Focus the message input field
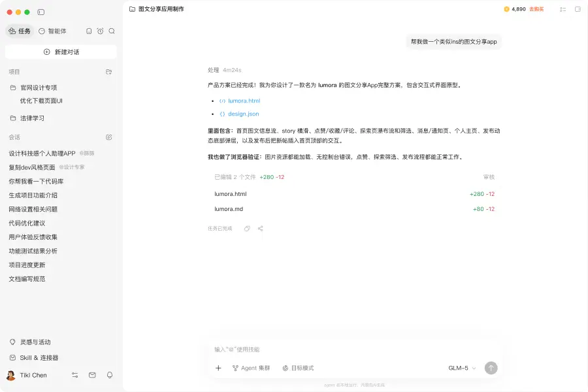This screenshot has height=392, width=588. 354,350
